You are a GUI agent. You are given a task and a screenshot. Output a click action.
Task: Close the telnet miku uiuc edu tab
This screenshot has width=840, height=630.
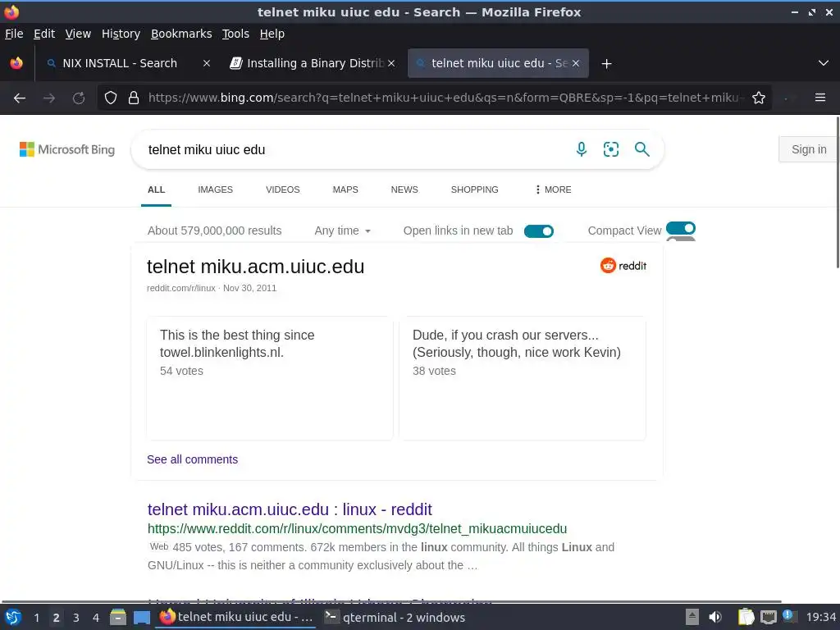coord(576,63)
